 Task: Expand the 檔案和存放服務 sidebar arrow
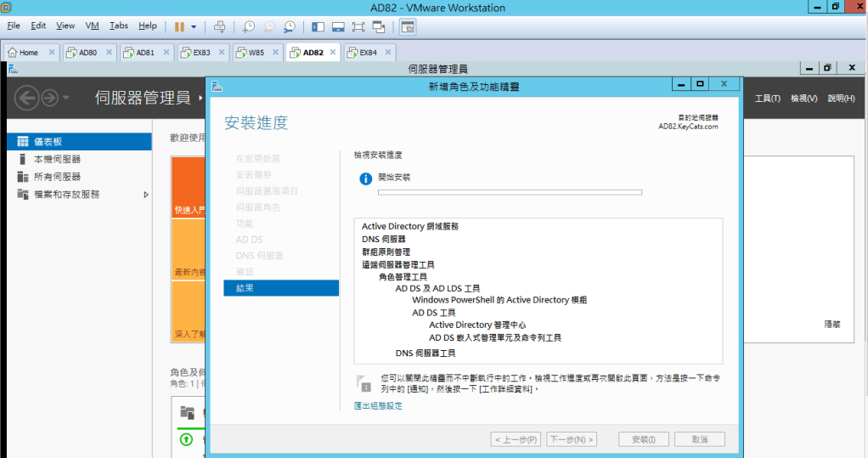click(145, 195)
